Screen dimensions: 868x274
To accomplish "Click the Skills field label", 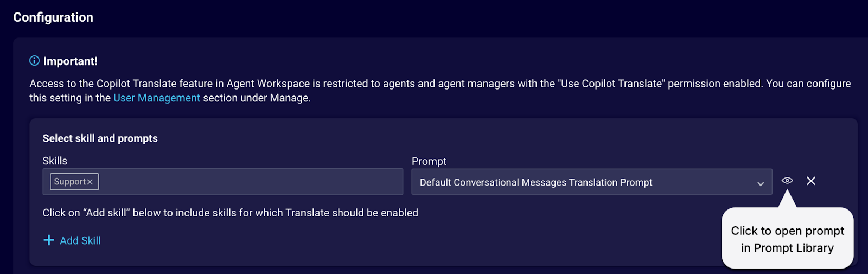I will point(55,161).
